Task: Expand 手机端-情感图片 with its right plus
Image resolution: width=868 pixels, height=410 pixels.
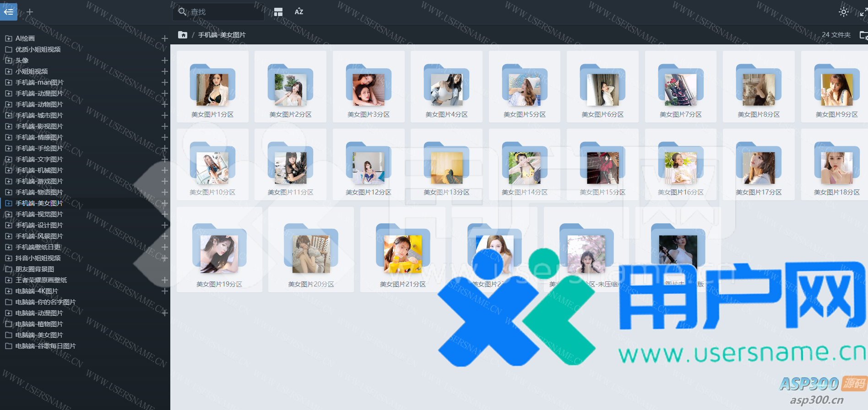Action: 165,137
